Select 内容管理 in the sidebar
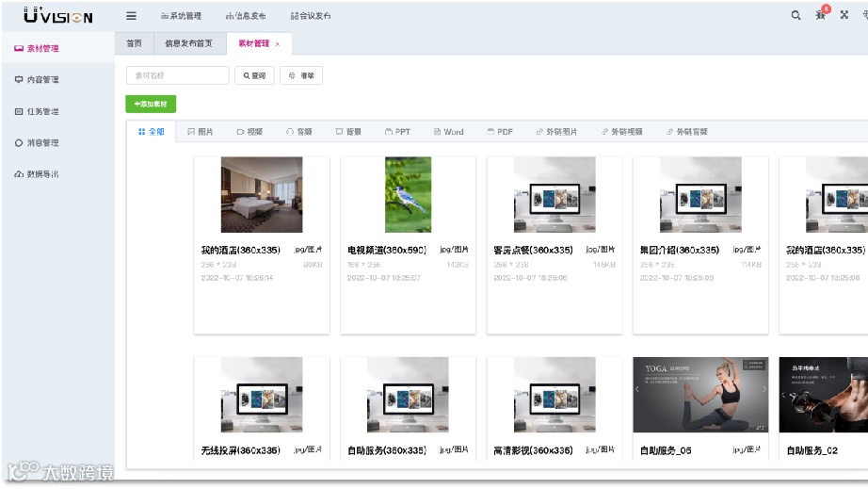The image size is (868, 489). 57,80
